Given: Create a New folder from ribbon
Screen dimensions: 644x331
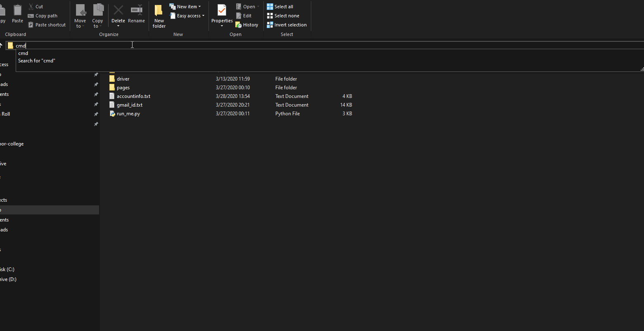Looking at the screenshot, I should pos(159,16).
